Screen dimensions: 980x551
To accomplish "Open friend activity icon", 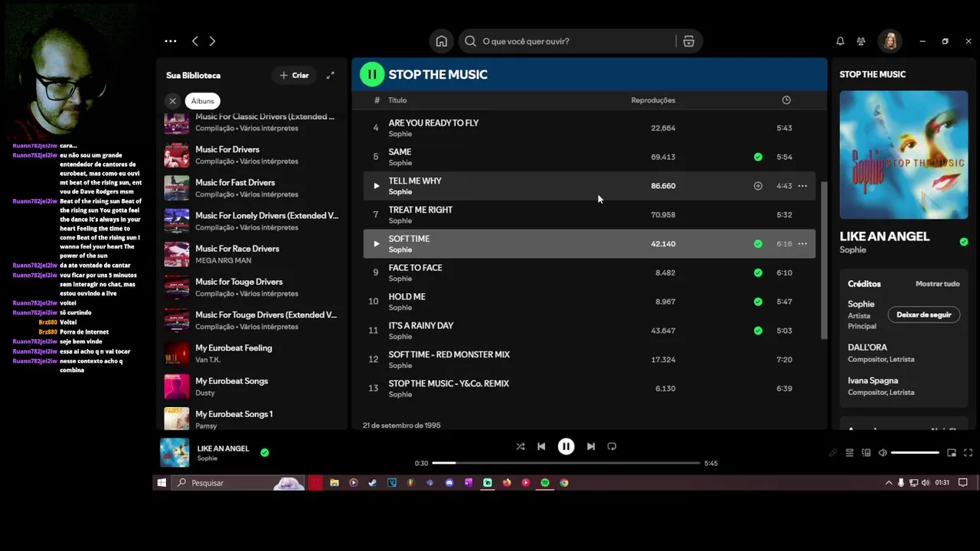I will click(861, 41).
